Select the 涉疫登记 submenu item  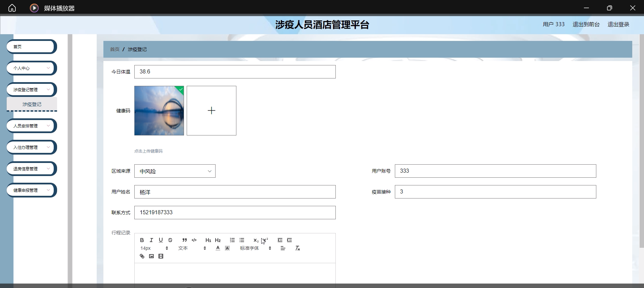coord(32,104)
